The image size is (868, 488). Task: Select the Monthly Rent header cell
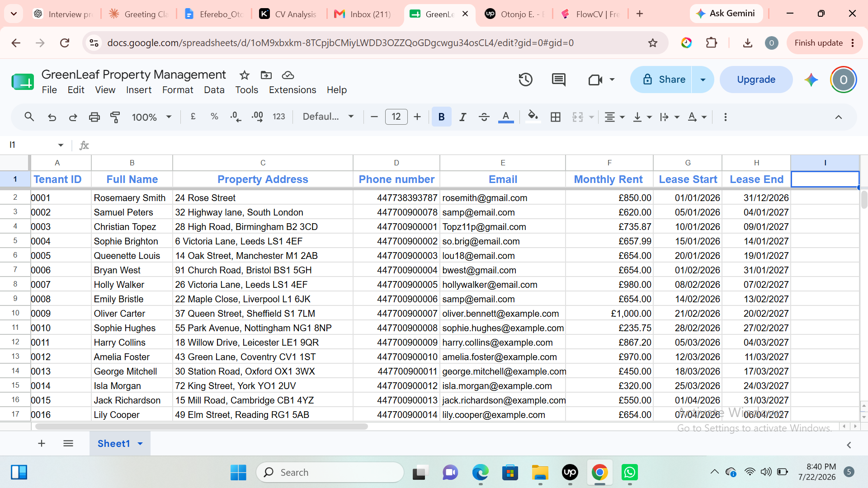click(x=609, y=179)
